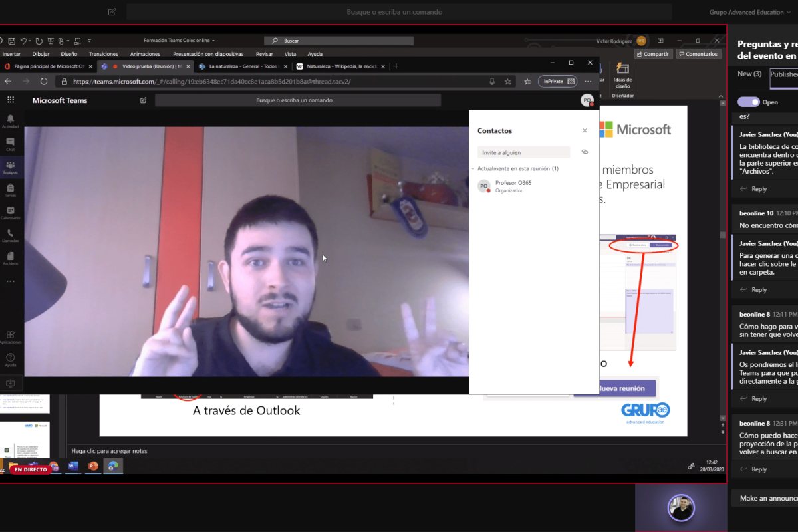
Task: Open Word from the taskbar
Action: tap(73, 465)
